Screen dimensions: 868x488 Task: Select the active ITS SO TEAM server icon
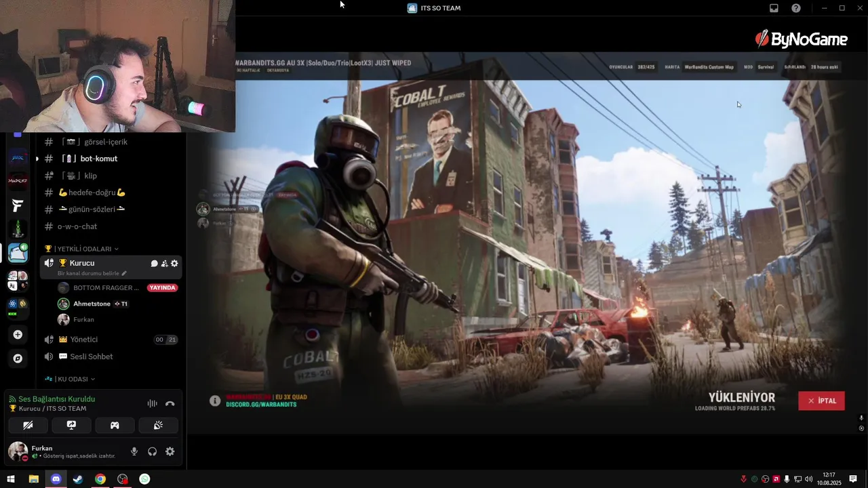pos(18,253)
